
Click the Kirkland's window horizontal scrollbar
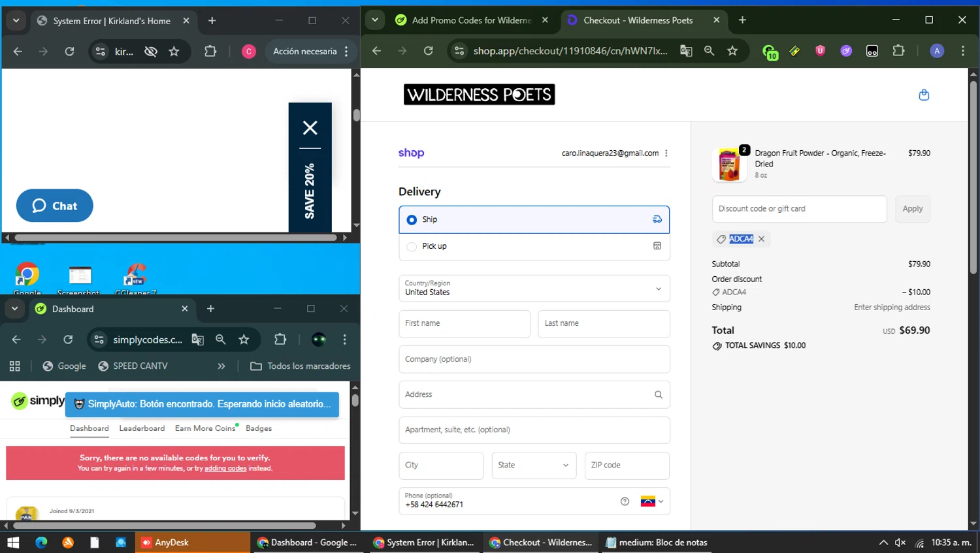coord(175,238)
